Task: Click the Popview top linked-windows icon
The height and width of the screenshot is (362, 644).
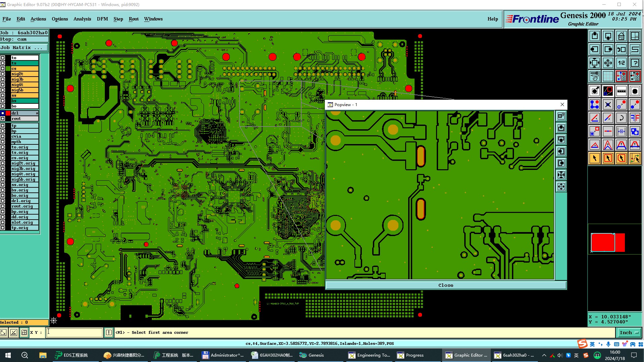Action: tap(561, 116)
